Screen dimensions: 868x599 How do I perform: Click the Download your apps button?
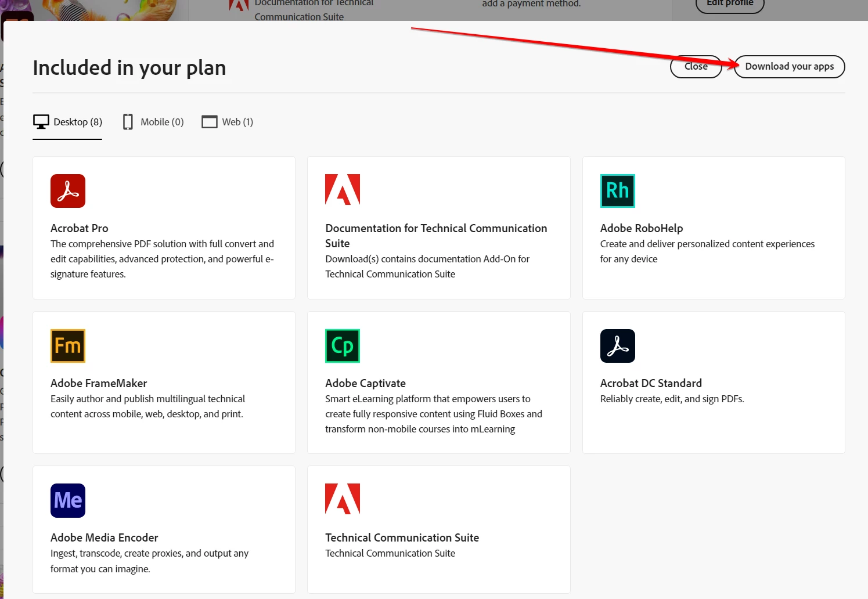click(x=789, y=66)
